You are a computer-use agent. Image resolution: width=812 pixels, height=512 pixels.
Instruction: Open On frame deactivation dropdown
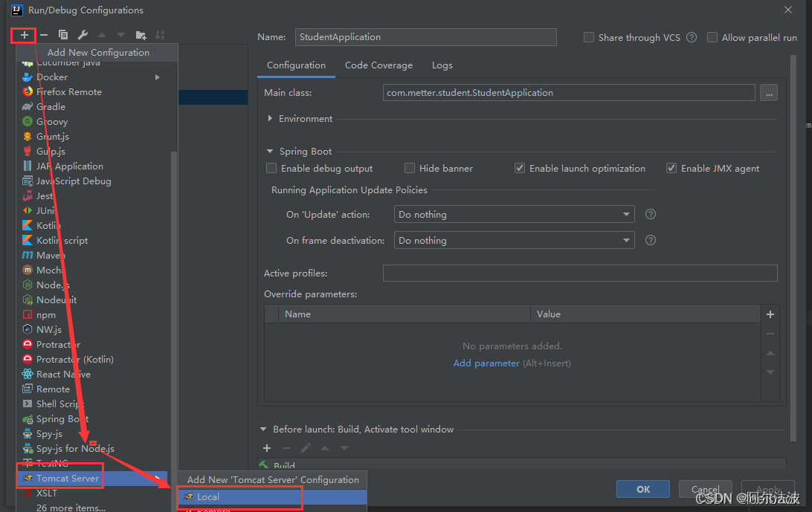(x=515, y=240)
